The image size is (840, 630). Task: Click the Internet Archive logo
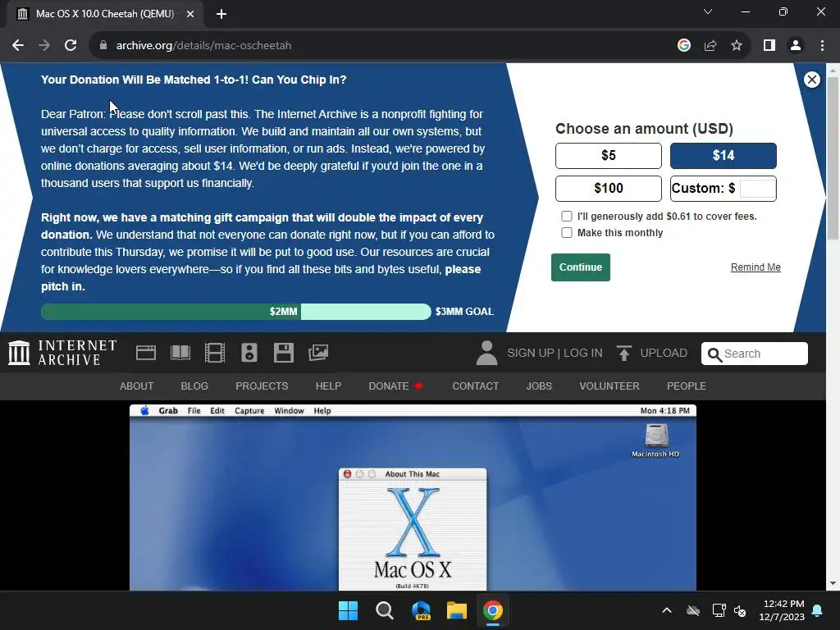(62, 353)
